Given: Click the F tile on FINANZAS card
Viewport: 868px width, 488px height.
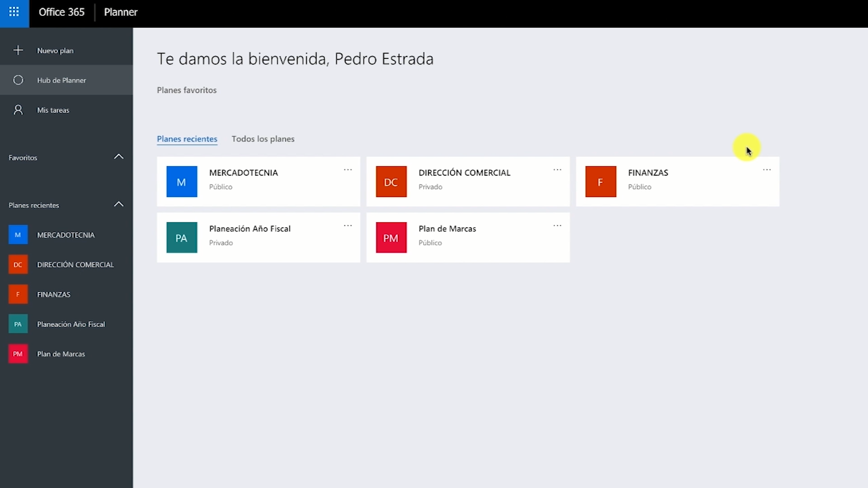Looking at the screenshot, I should pos(601,182).
